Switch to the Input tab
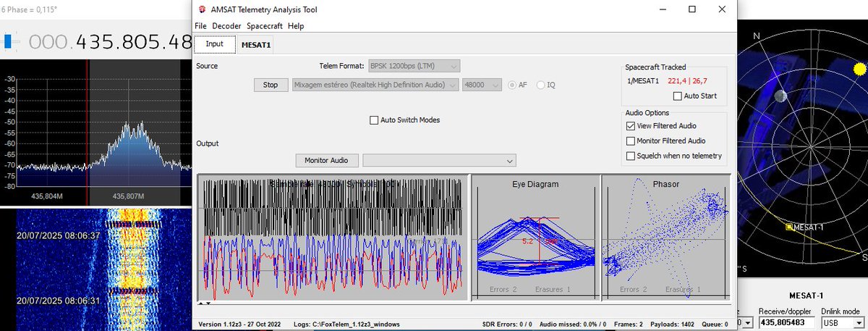Viewport: 868px width, 331px height. [x=215, y=44]
